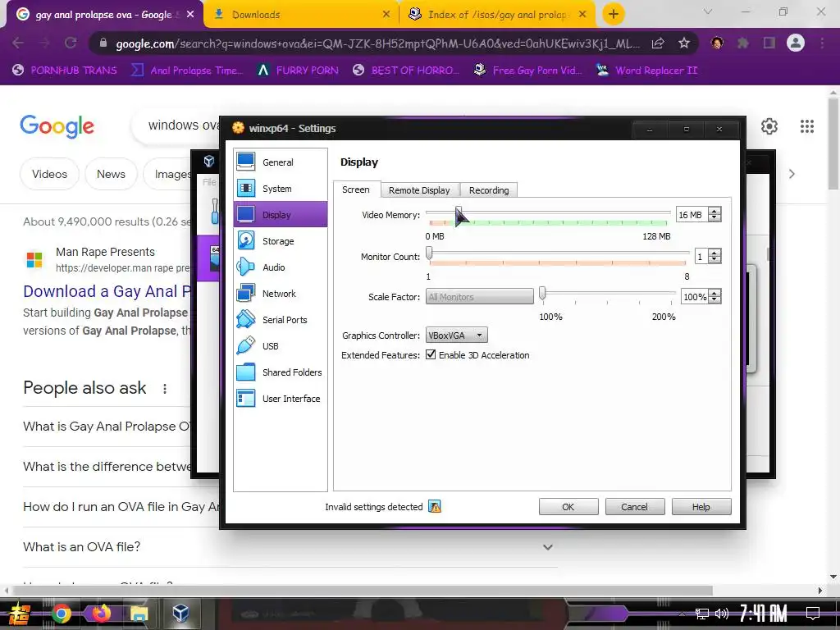The width and height of the screenshot is (840, 630).
Task: Select the Display category in the sidebar
Action: click(x=281, y=215)
